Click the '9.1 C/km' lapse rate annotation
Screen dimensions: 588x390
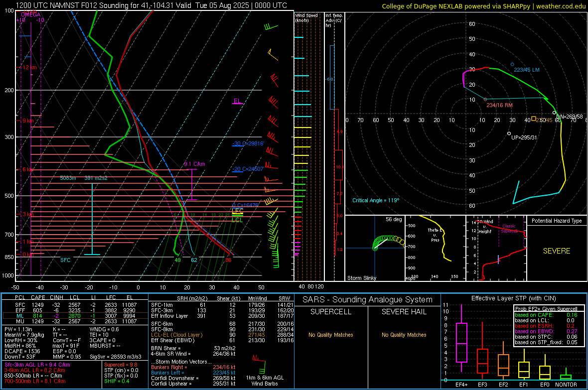coord(194,164)
